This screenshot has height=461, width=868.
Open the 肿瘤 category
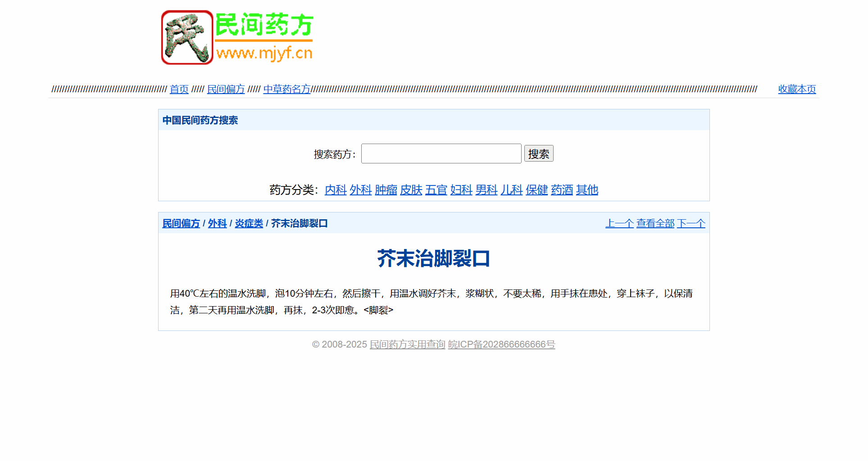point(386,190)
